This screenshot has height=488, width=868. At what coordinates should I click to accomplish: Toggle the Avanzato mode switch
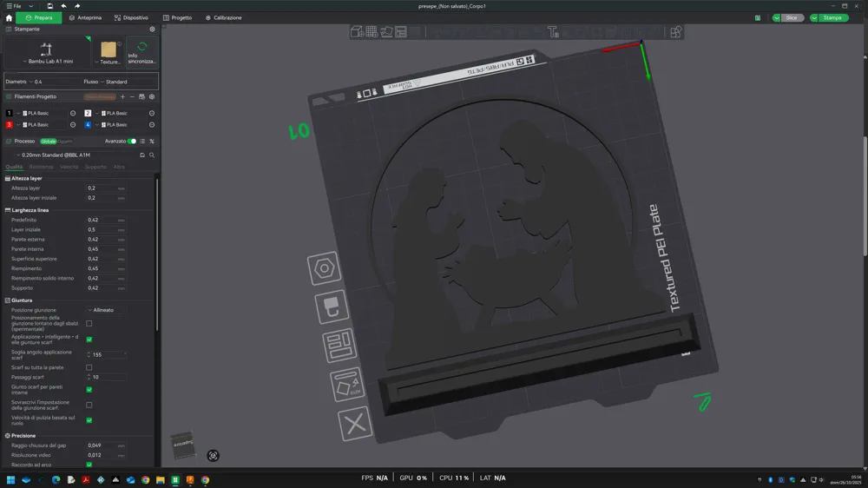point(132,142)
